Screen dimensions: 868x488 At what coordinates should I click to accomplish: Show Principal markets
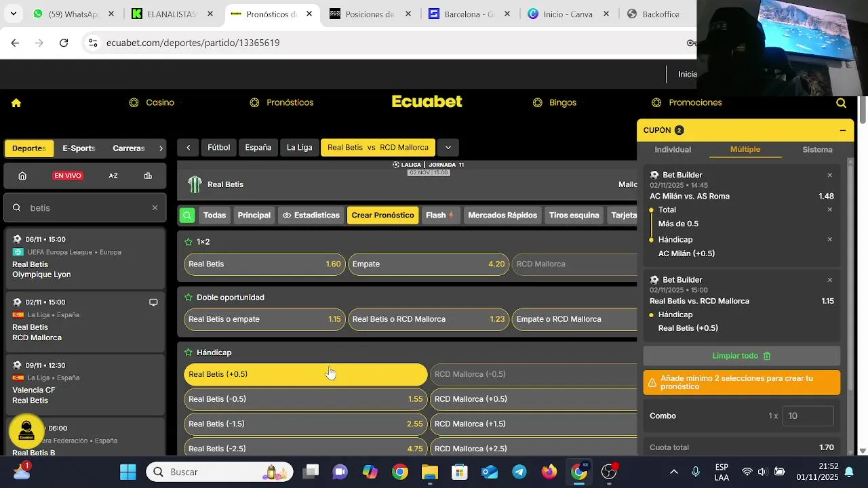(254, 216)
